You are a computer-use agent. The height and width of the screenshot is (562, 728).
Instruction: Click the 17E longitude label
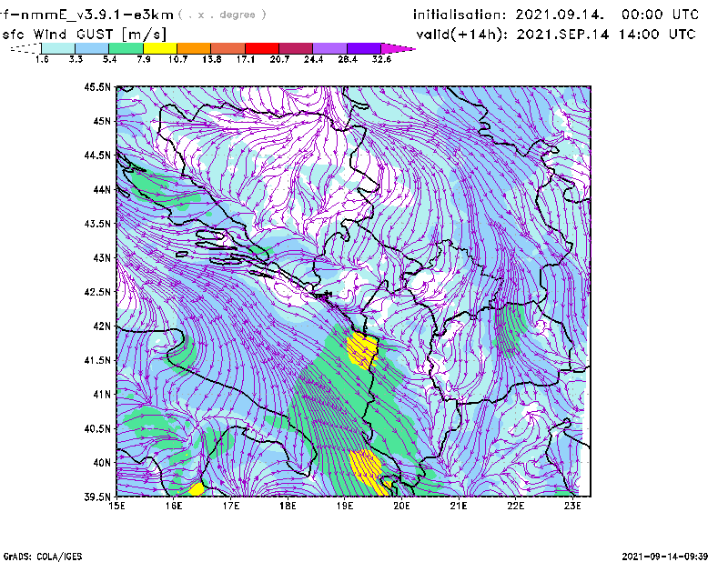(231, 506)
